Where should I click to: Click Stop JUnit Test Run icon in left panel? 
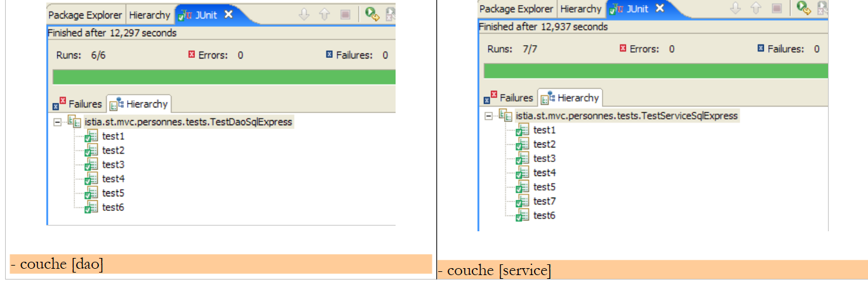(345, 14)
